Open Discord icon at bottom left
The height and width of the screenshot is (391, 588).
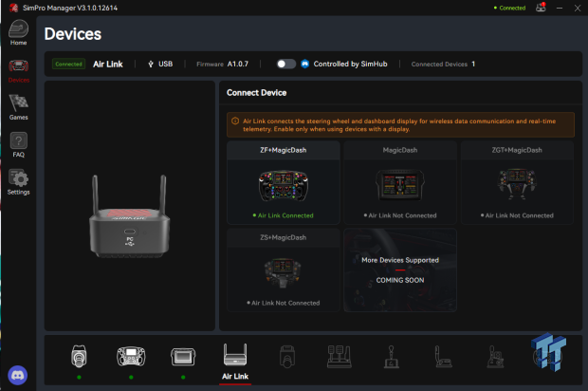18,375
